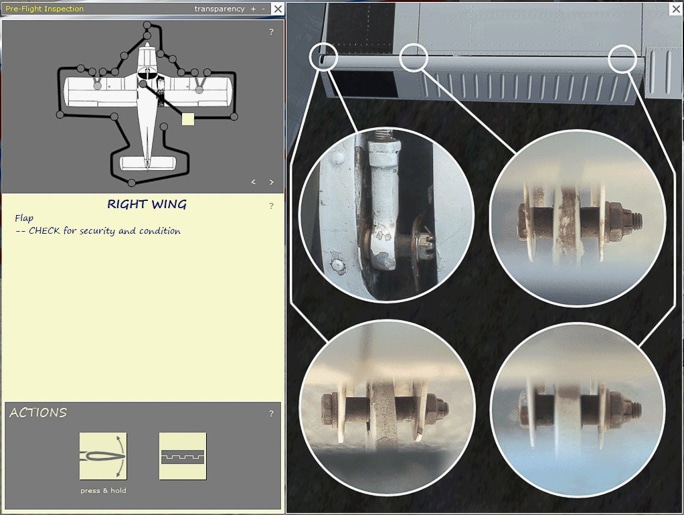This screenshot has width=684, height=515.
Task: Close the flap detail image viewer
Action: click(x=674, y=9)
